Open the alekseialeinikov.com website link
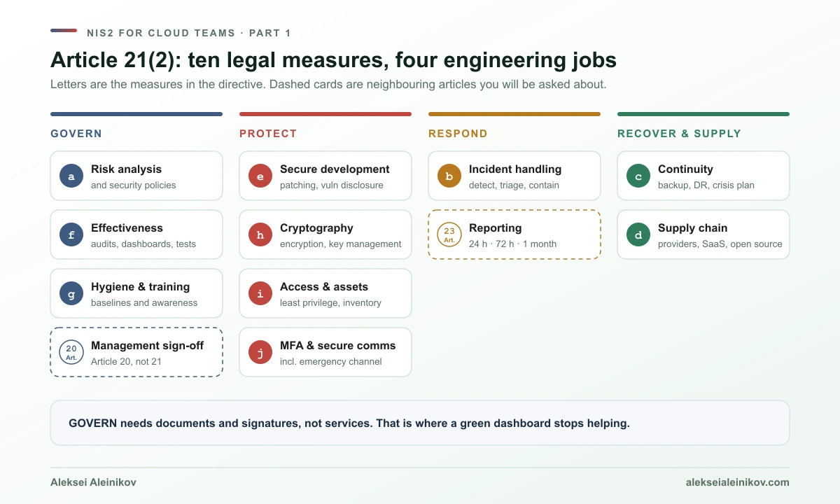This screenshot has height=504, width=840. click(x=738, y=482)
